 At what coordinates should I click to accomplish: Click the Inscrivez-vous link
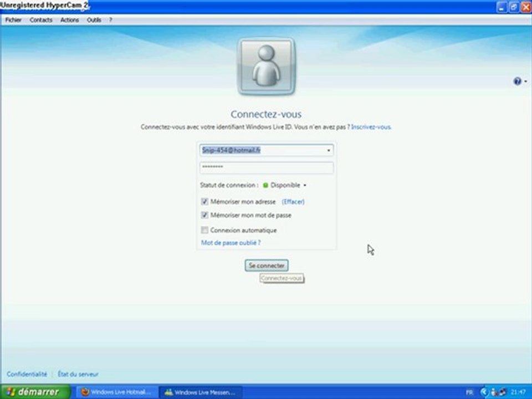371,127
